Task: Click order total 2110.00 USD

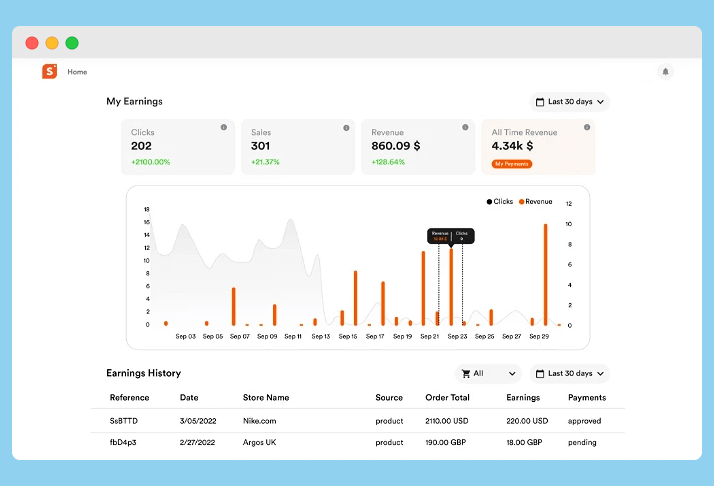Action: 447,421
